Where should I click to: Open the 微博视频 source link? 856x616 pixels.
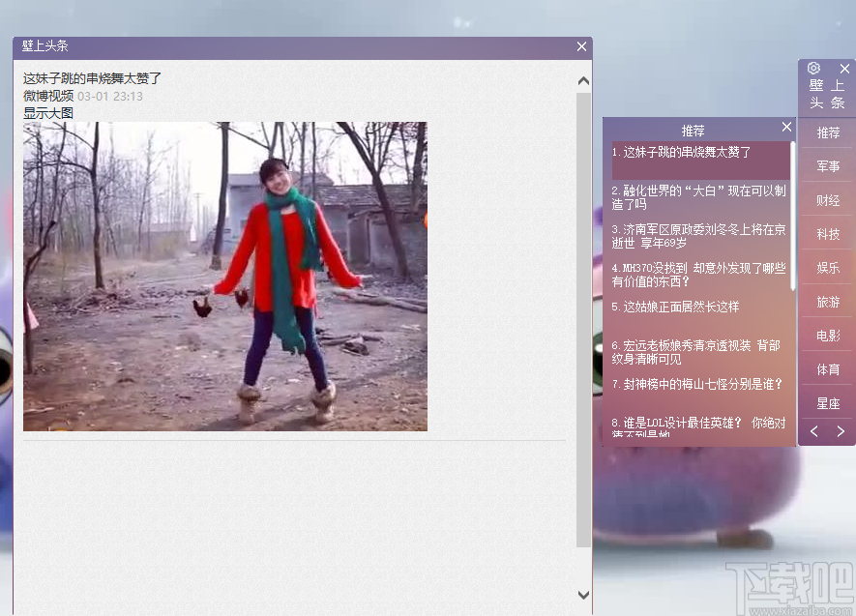point(48,96)
